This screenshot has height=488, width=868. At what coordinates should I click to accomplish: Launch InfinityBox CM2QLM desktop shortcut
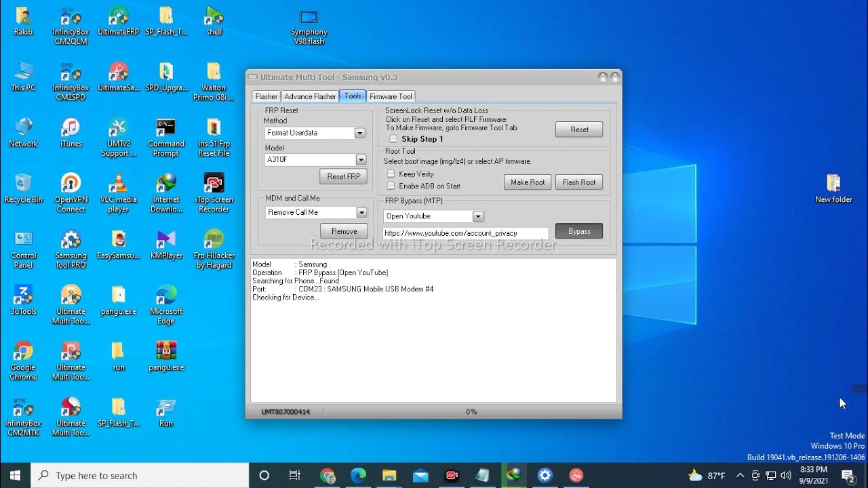(71, 26)
